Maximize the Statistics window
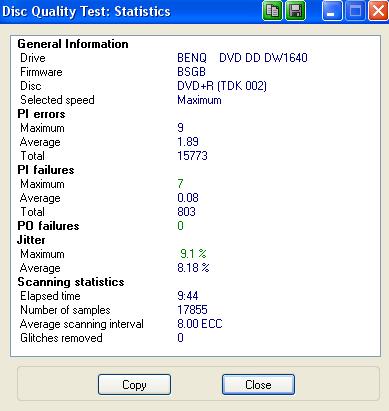 tap(355, 11)
